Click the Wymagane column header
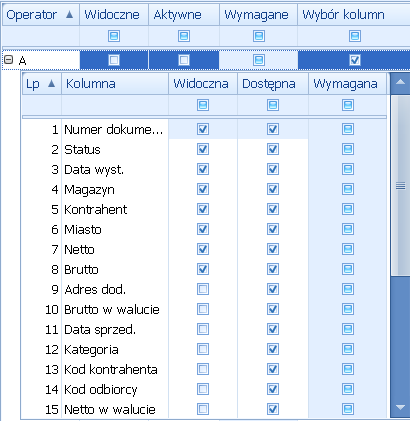This screenshot has height=421, width=410. pyautogui.click(x=258, y=15)
